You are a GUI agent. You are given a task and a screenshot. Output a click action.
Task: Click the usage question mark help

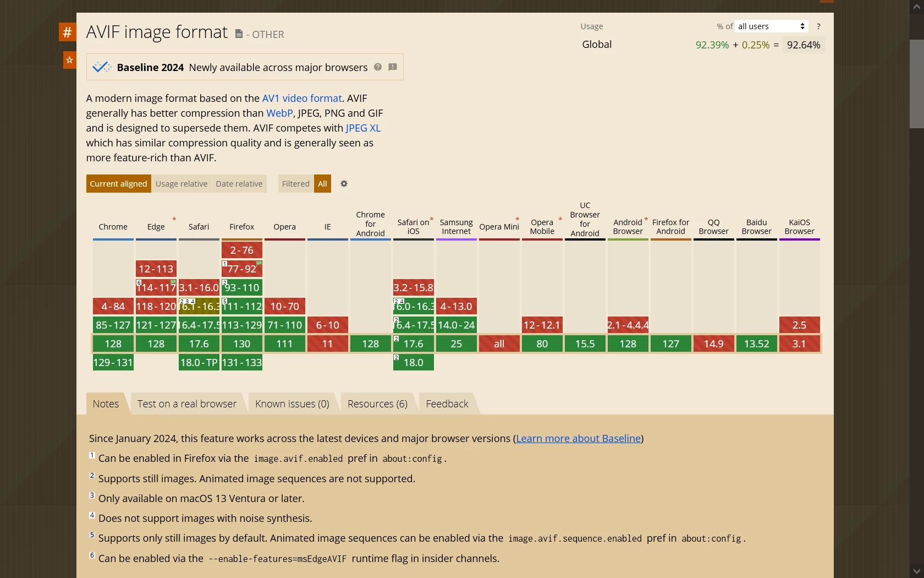coord(818,26)
